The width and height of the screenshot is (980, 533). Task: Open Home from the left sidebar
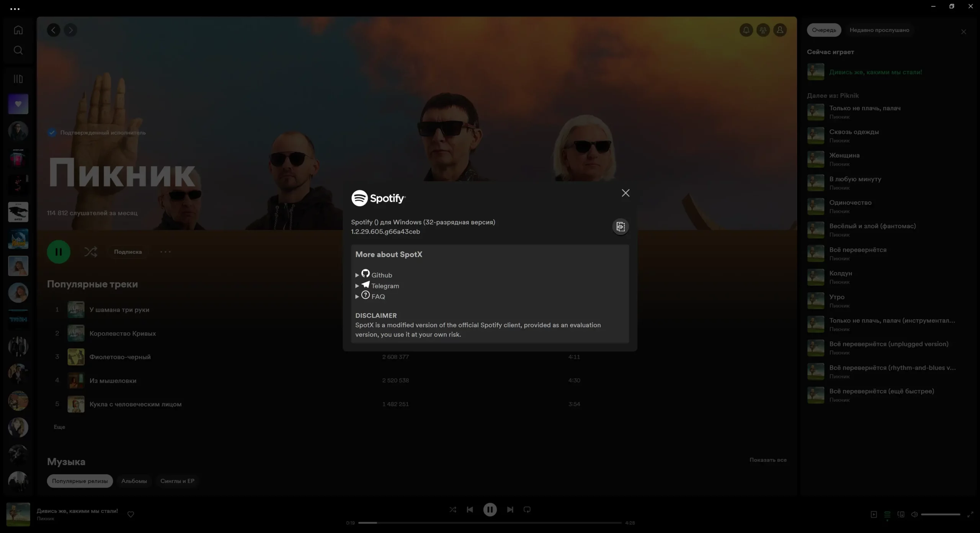(18, 30)
